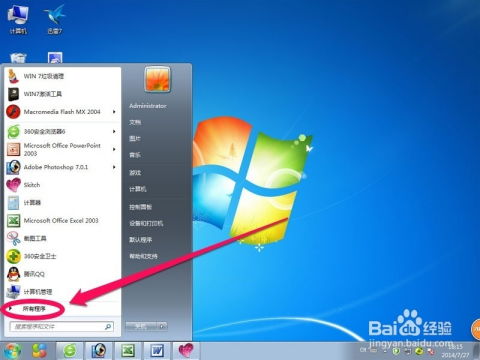Screen dimensions: 480x360
Task: Select the 迅雷7 desktop shortcut
Action: [55, 19]
